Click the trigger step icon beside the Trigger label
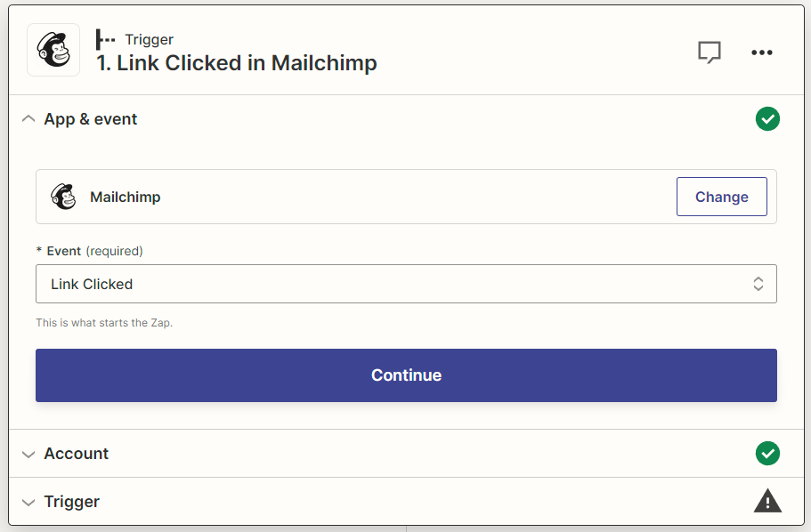This screenshot has height=532, width=811. 105,39
